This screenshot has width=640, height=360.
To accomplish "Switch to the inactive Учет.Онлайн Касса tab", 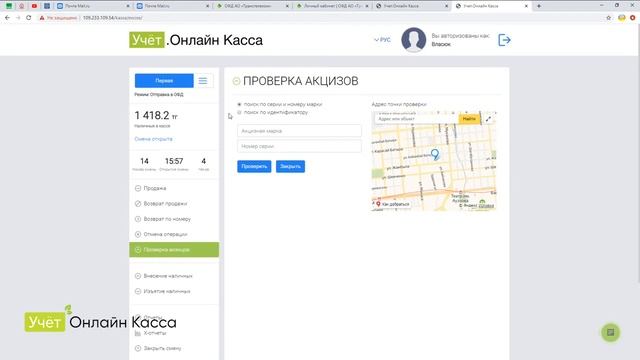I will (412, 6).
